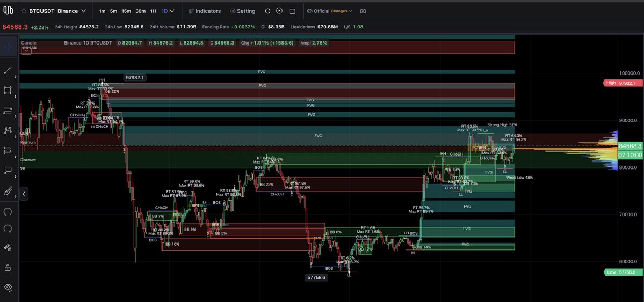Click the Liquidations $79.68M value
644x302 pixels.
click(x=328, y=27)
